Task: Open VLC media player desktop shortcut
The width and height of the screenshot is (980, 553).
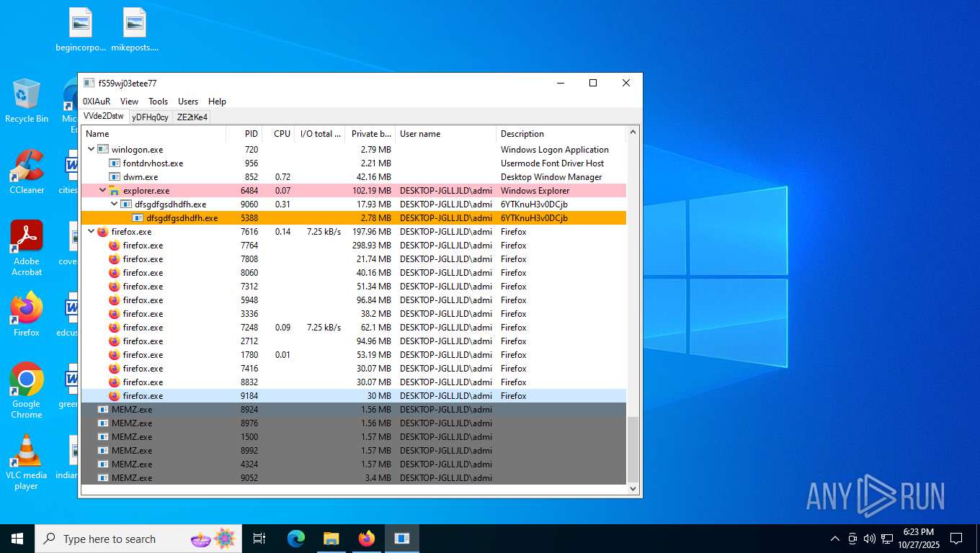Action: [27, 462]
